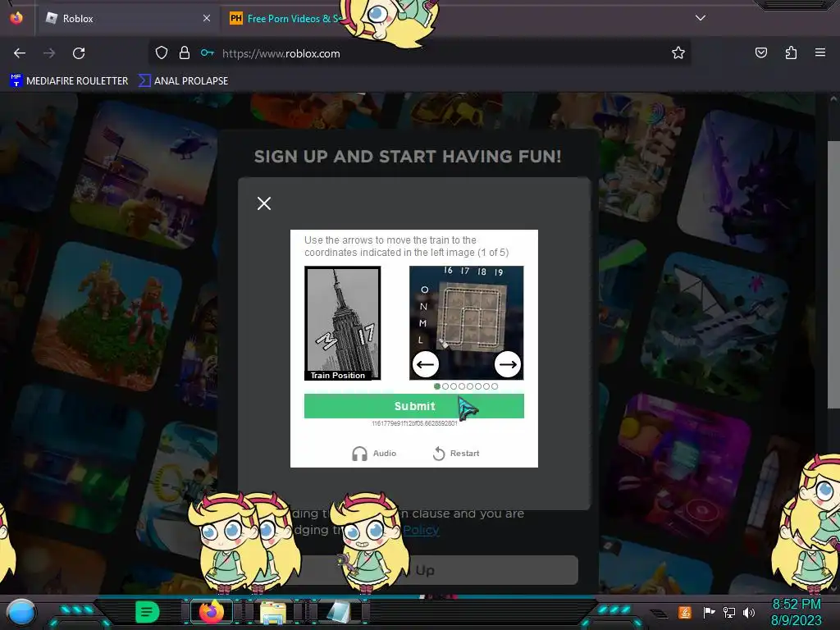Open the extensions puzzle icon
840x630 pixels.
791,52
